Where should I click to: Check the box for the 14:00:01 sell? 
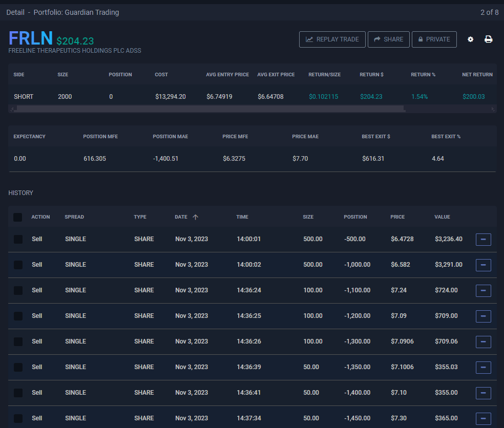18,239
